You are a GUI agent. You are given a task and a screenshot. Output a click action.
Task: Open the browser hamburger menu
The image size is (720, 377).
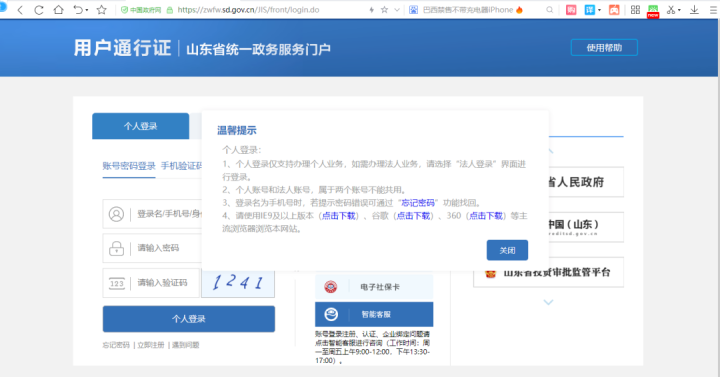tap(713, 10)
